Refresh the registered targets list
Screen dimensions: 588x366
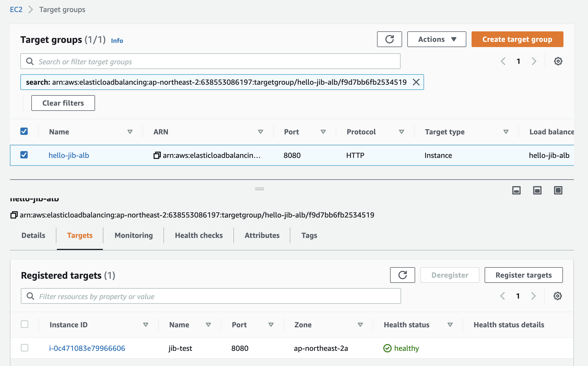click(x=402, y=275)
